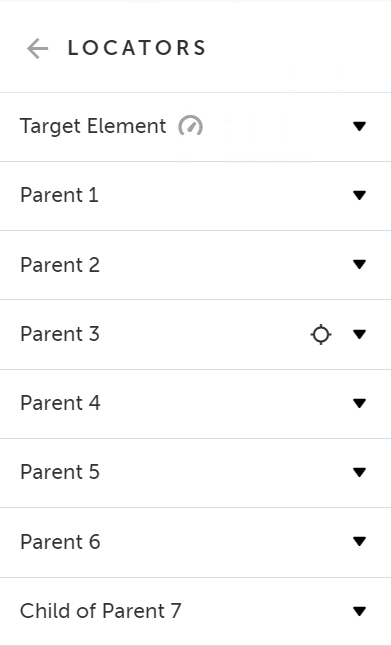The height and width of the screenshot is (646, 391).
Task: Expand the Target Element dropdown arrow
Action: click(360, 126)
